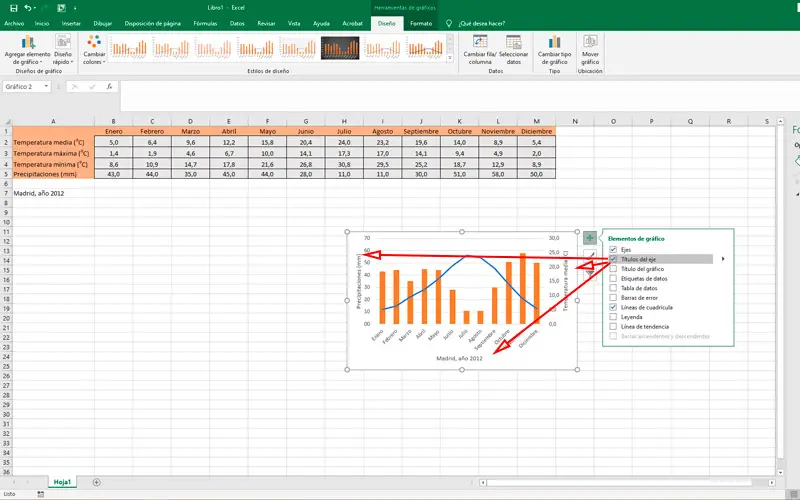Check the Tabla de datos option

pos(613,288)
